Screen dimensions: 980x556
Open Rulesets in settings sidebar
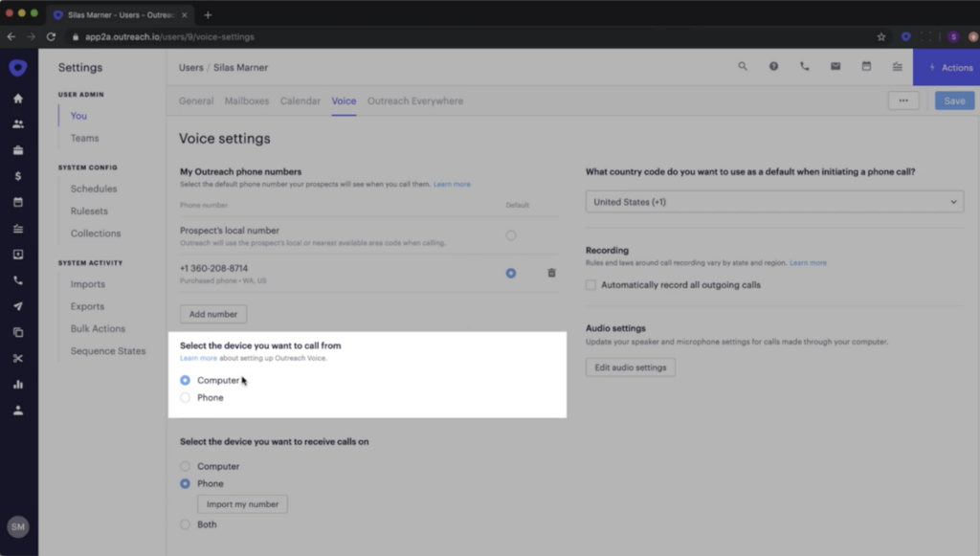[89, 211]
